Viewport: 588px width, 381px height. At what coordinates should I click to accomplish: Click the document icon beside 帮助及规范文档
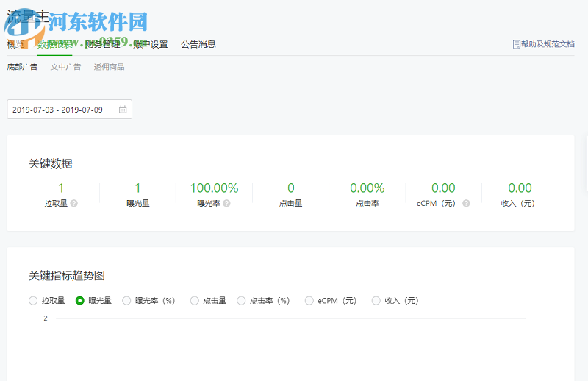[516, 44]
